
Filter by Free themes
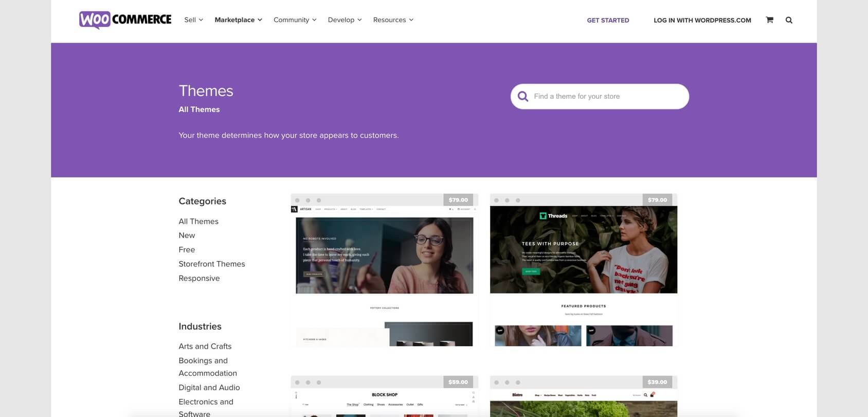click(x=187, y=249)
